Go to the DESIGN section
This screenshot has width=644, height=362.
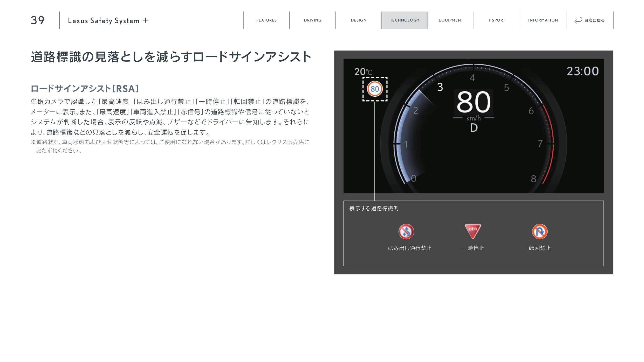[359, 20]
